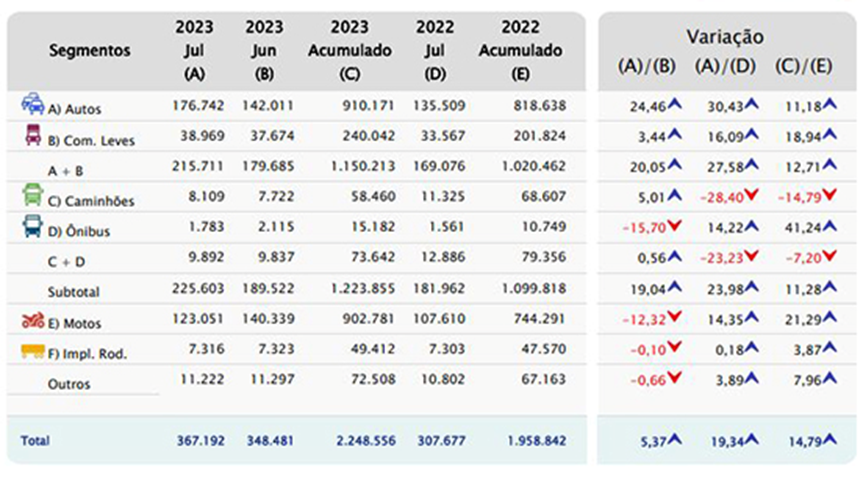Click the Total row label
This screenshot has width=863, height=477.
click(x=35, y=440)
